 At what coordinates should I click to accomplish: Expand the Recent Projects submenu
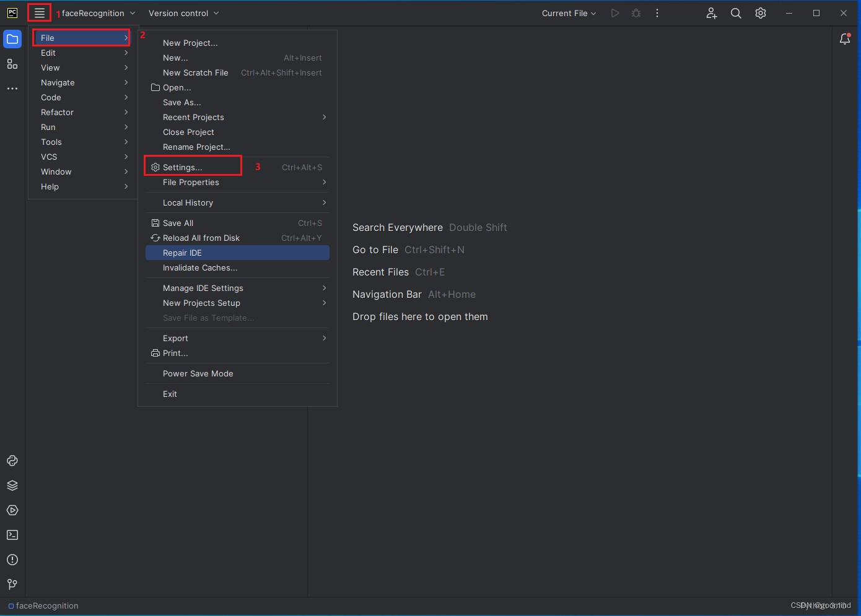(237, 117)
